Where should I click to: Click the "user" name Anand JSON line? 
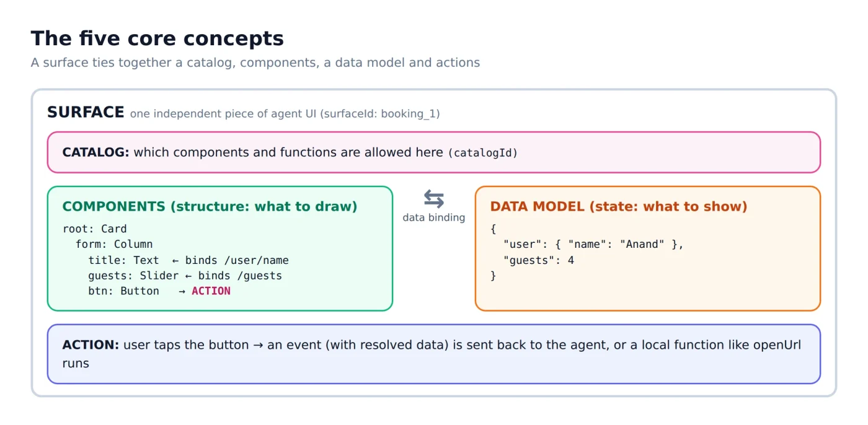593,245
